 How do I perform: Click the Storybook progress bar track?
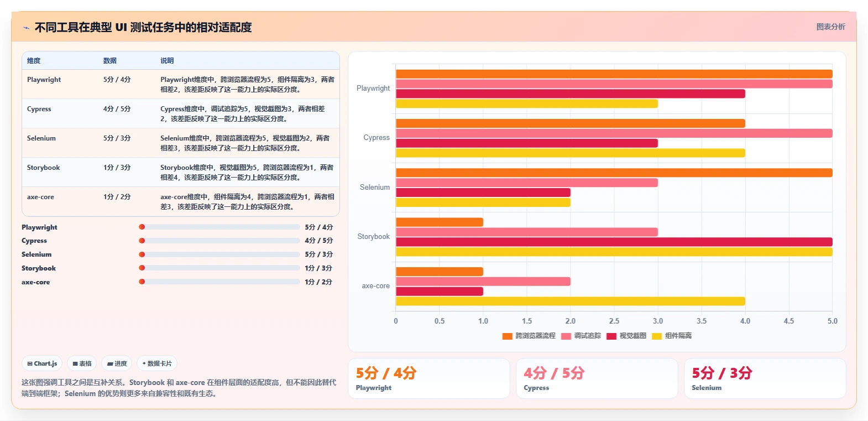pyautogui.click(x=219, y=268)
